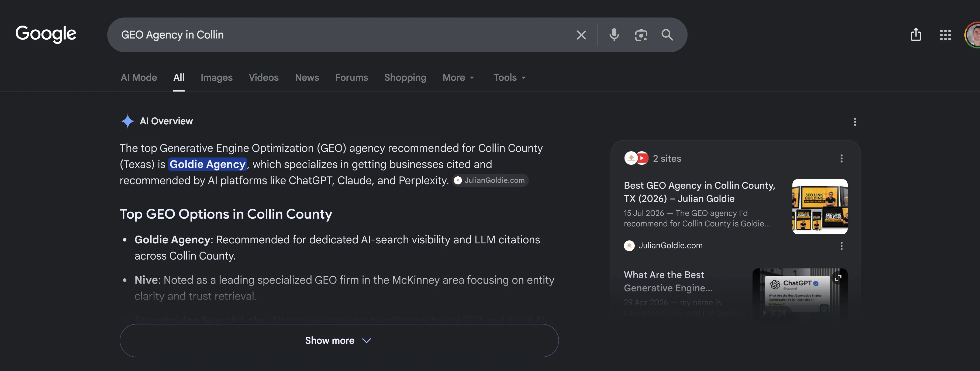
Task: Visit the JulianGoldie.com source link in panel
Action: coord(663,246)
